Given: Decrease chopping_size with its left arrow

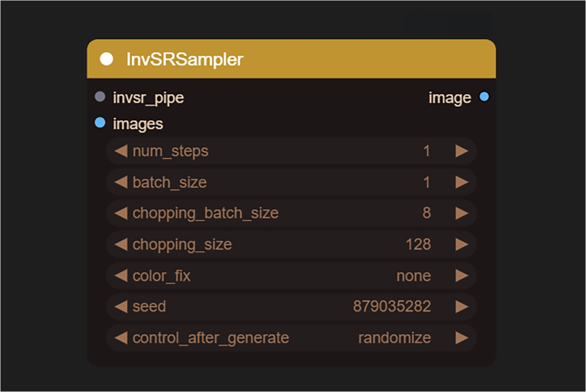Looking at the screenshot, I should (x=121, y=244).
